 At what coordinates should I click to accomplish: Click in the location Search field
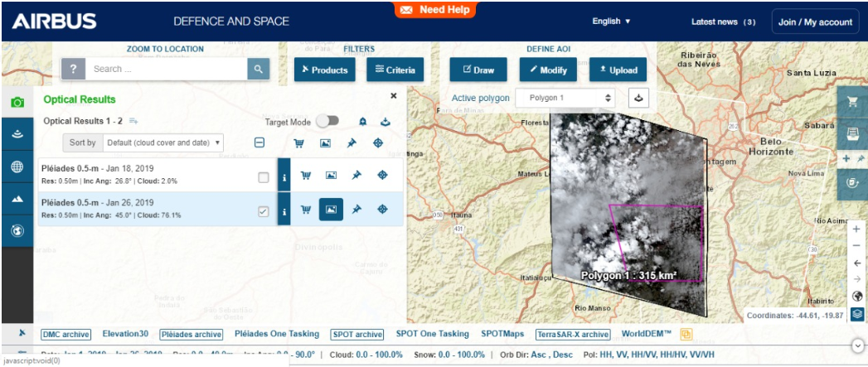pos(166,70)
